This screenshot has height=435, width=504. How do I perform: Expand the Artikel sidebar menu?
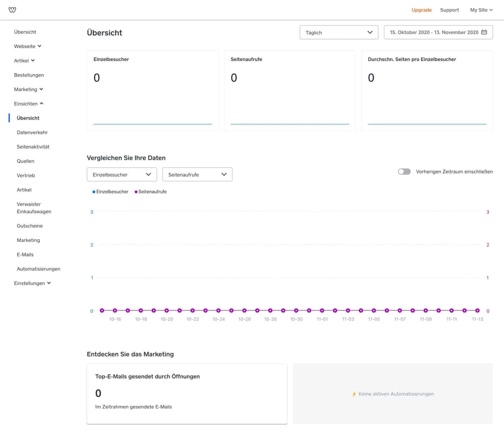tap(24, 60)
